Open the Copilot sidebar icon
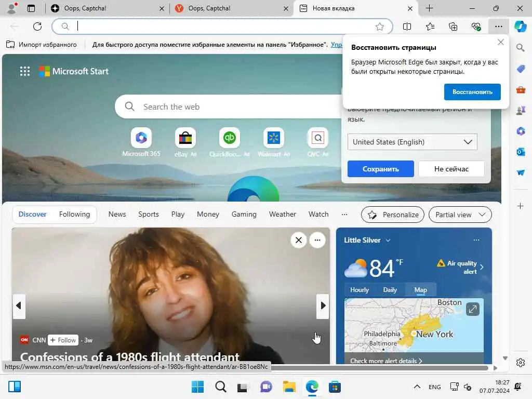 (x=521, y=26)
